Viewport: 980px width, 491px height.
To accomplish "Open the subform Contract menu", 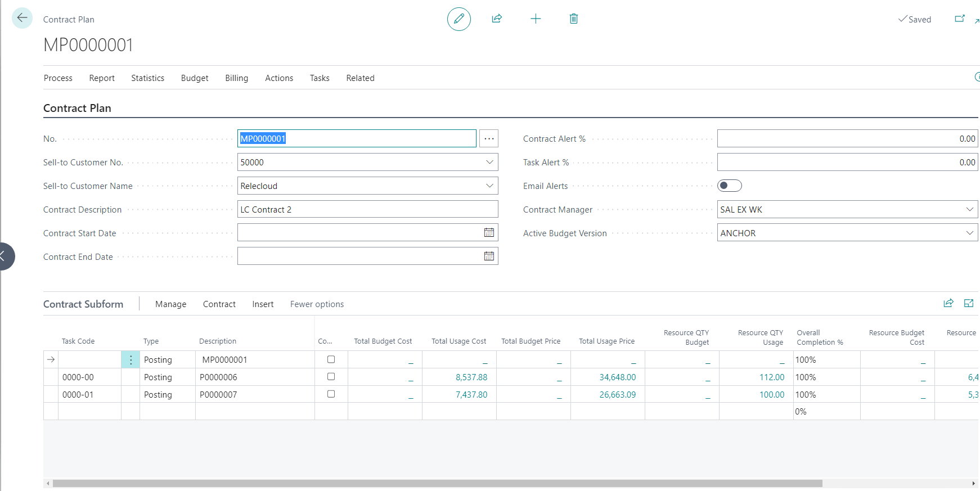I will [x=219, y=304].
